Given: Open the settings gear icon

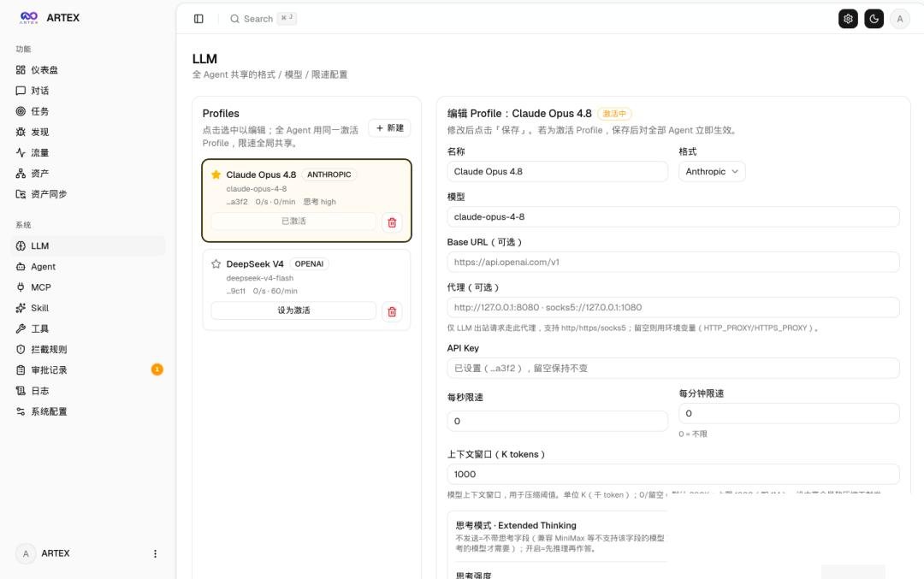Looking at the screenshot, I should point(848,19).
